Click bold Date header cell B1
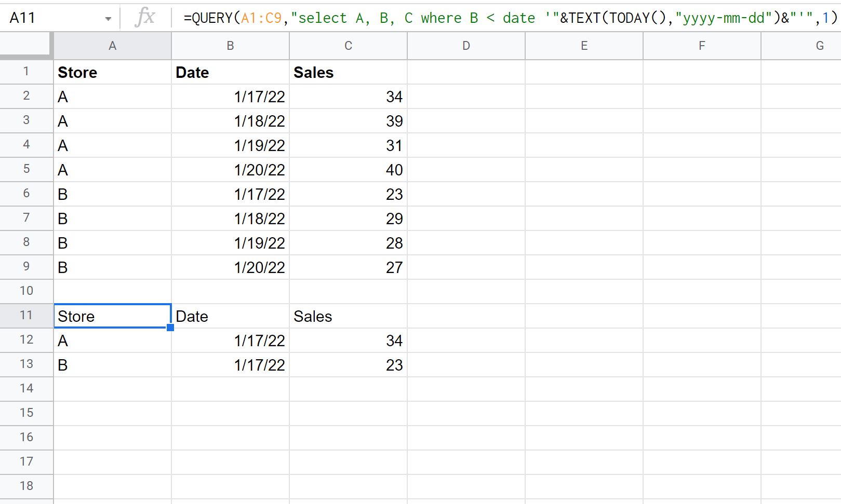841x504 pixels. tap(230, 72)
